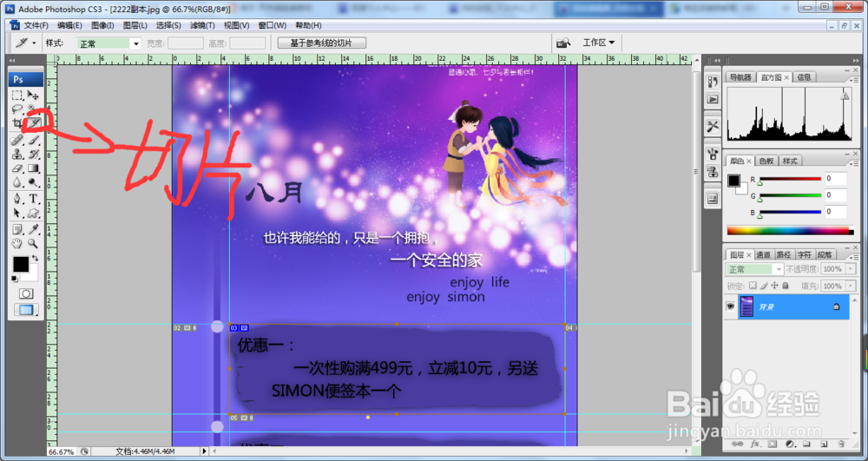Click the Add layer mask icon
868x461 pixels.
click(773, 444)
